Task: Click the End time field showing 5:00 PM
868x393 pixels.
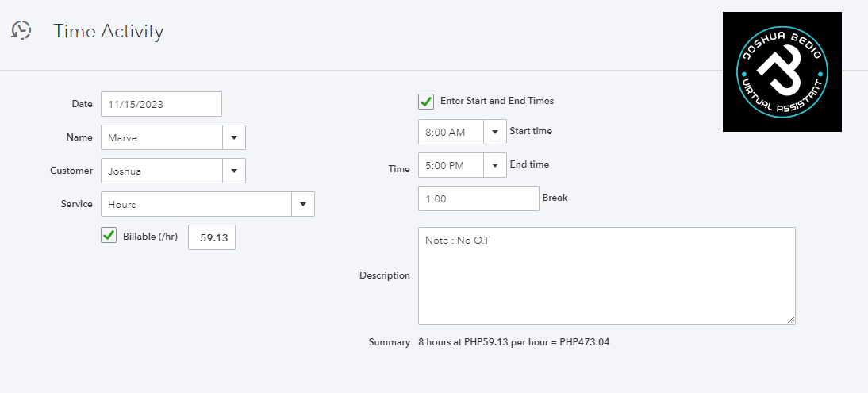Action: tap(451, 165)
